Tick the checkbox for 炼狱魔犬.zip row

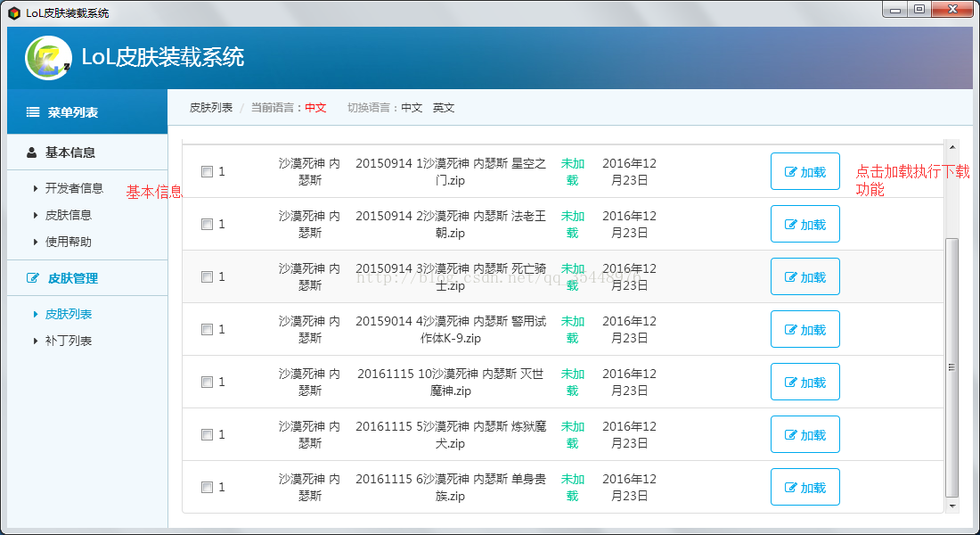207,434
